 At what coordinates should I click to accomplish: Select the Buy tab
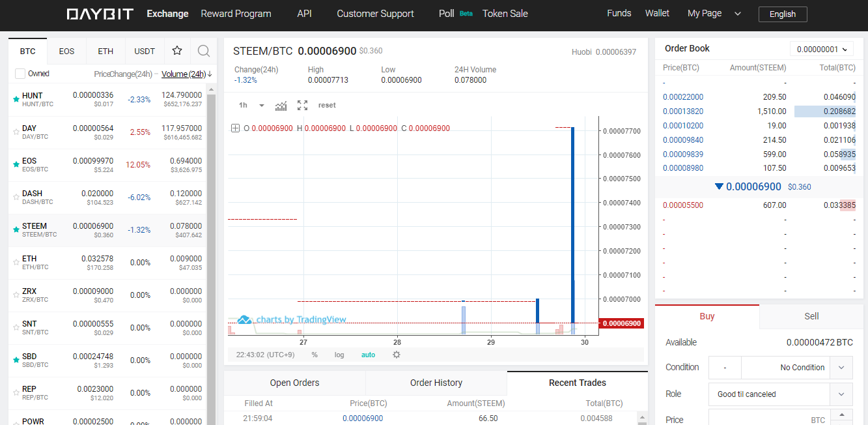coord(707,316)
